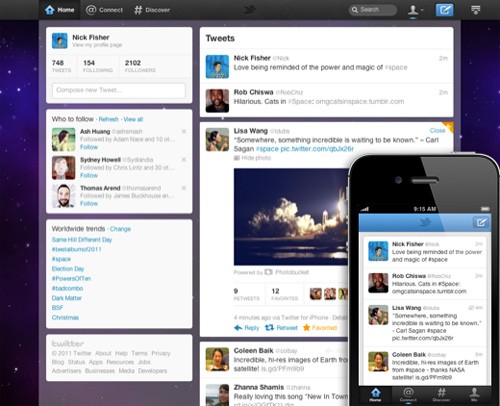Follow Thomas Arend

click(89, 203)
